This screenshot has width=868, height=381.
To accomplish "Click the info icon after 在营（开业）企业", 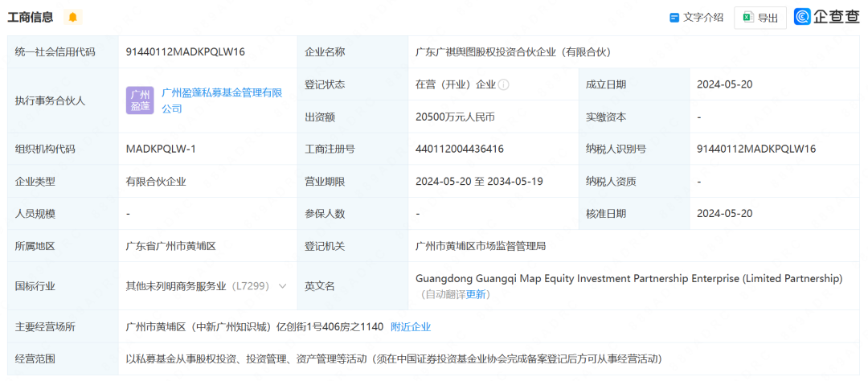I will tap(504, 84).
